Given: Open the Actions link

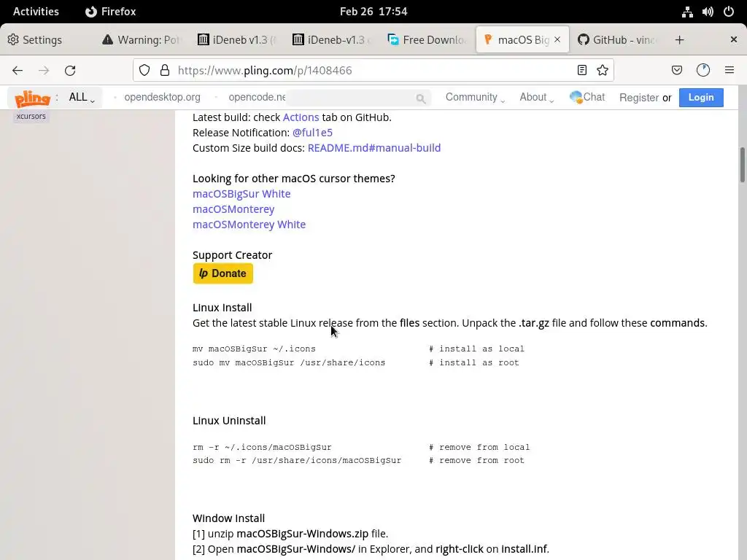Looking at the screenshot, I should pos(301,117).
